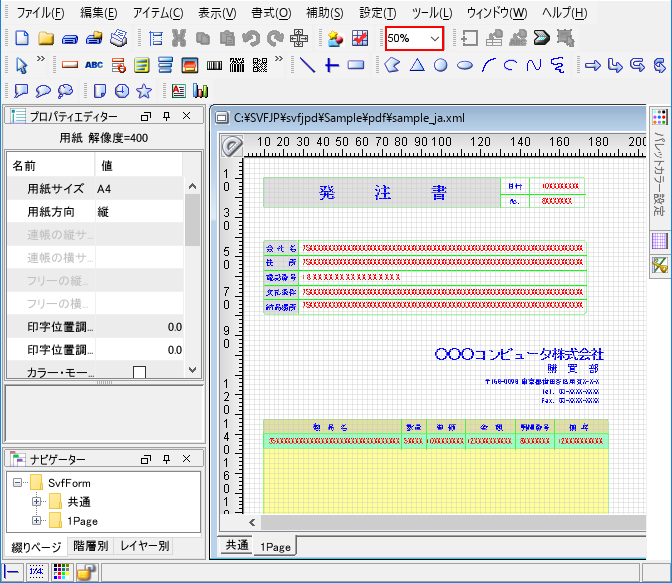
Task: Open the ファイル(F) menu
Action: 40,13
